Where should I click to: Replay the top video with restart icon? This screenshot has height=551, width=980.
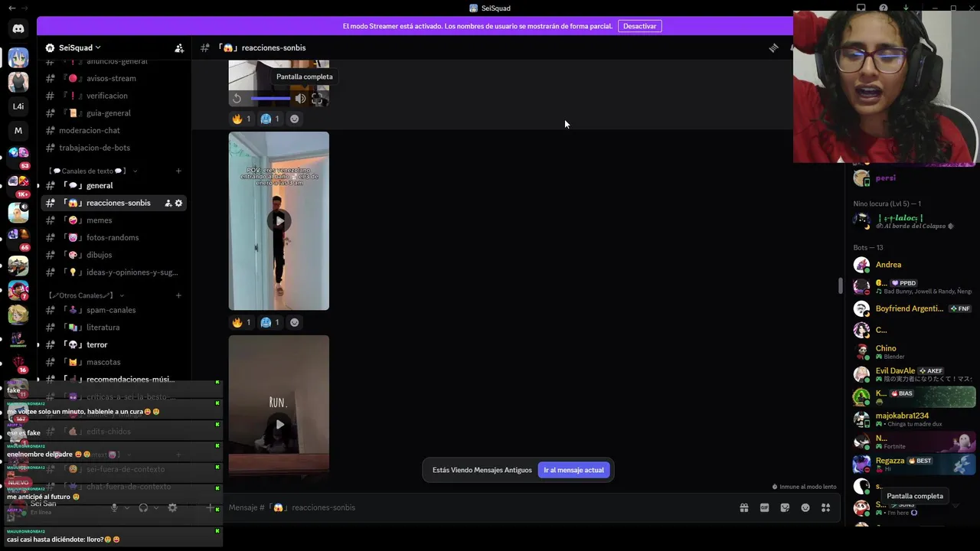pyautogui.click(x=237, y=98)
